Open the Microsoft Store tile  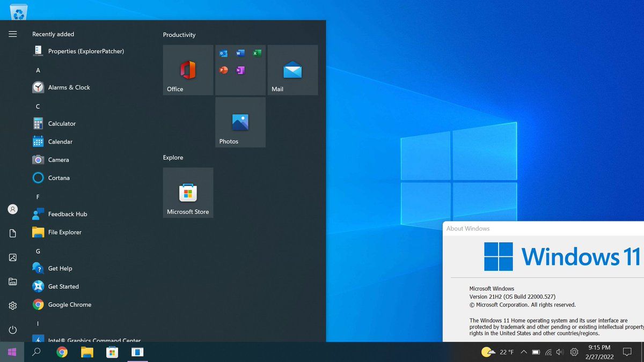(x=188, y=193)
